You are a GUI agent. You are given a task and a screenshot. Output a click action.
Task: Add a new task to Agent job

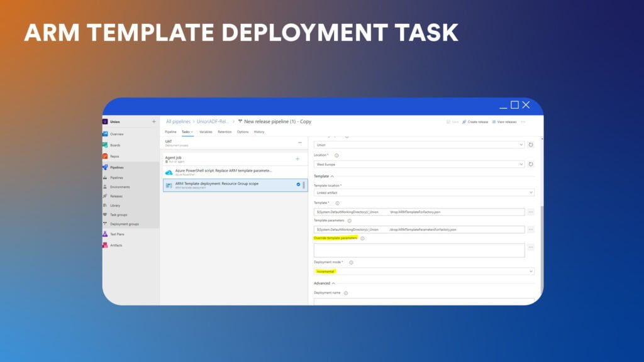point(297,159)
